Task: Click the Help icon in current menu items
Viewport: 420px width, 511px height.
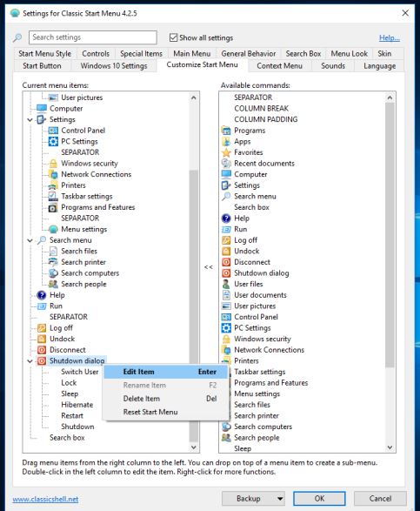Action: (42, 295)
